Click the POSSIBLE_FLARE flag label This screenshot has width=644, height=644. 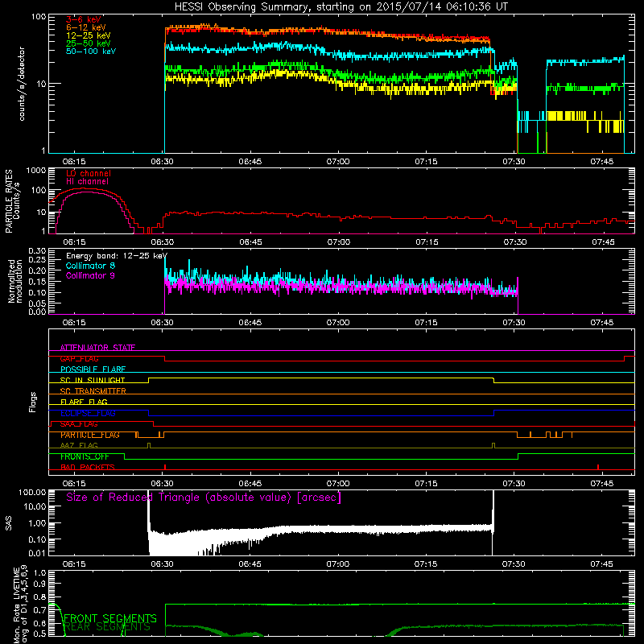[93, 369]
